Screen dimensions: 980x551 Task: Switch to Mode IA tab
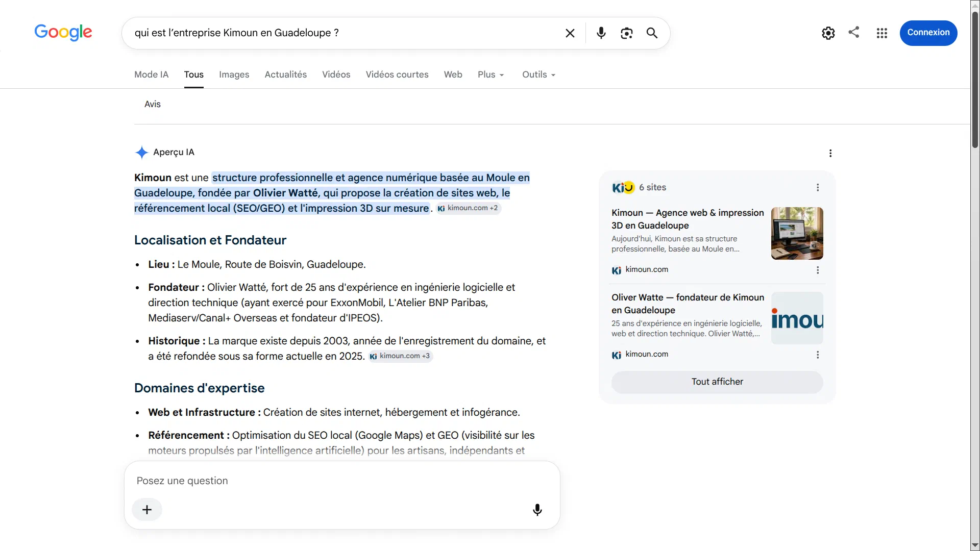tap(151, 74)
